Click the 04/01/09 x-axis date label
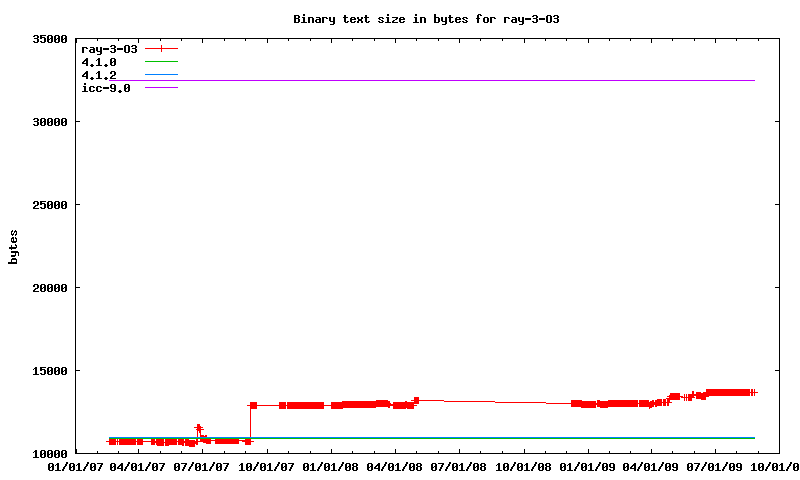The image size is (800, 480). point(651,466)
